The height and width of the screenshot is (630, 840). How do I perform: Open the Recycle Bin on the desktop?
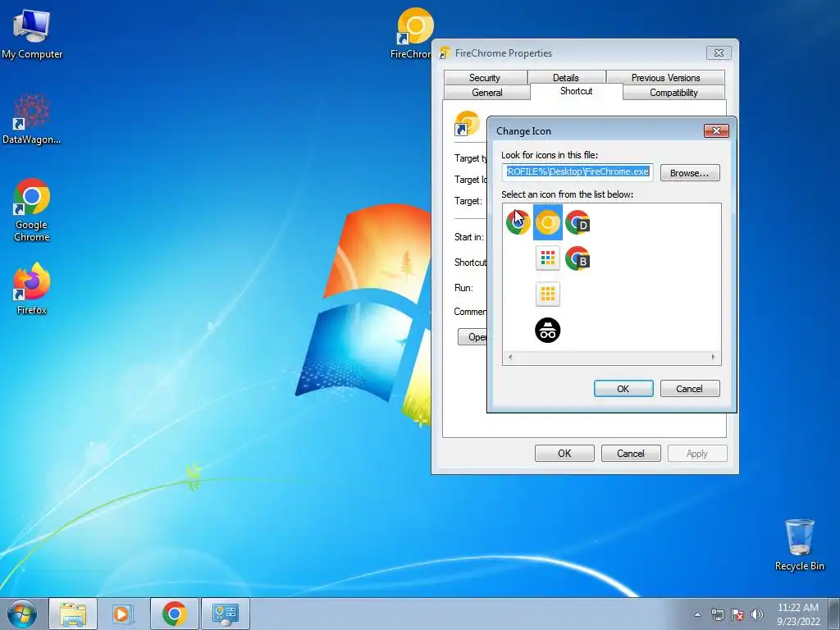click(799, 545)
